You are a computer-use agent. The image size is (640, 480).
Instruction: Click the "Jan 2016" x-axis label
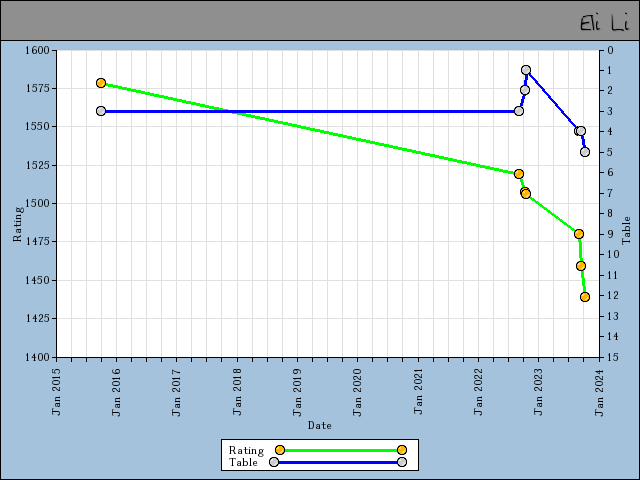point(116,392)
